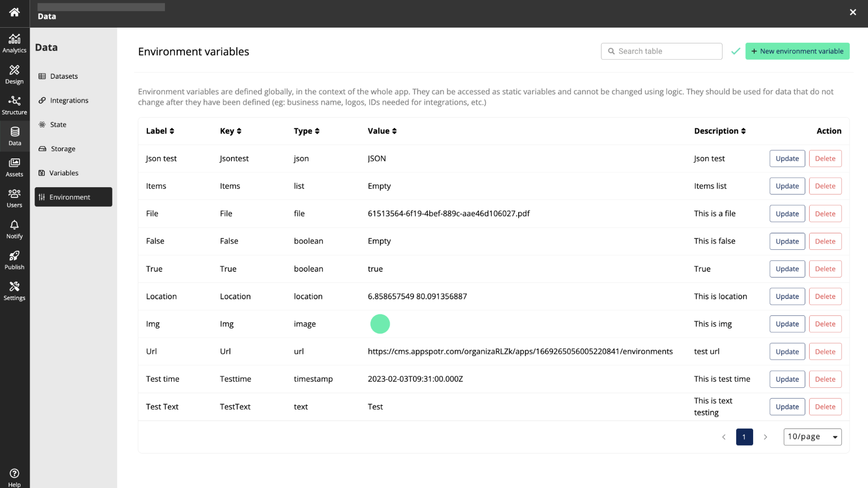Delete the Location variable

[x=825, y=296]
